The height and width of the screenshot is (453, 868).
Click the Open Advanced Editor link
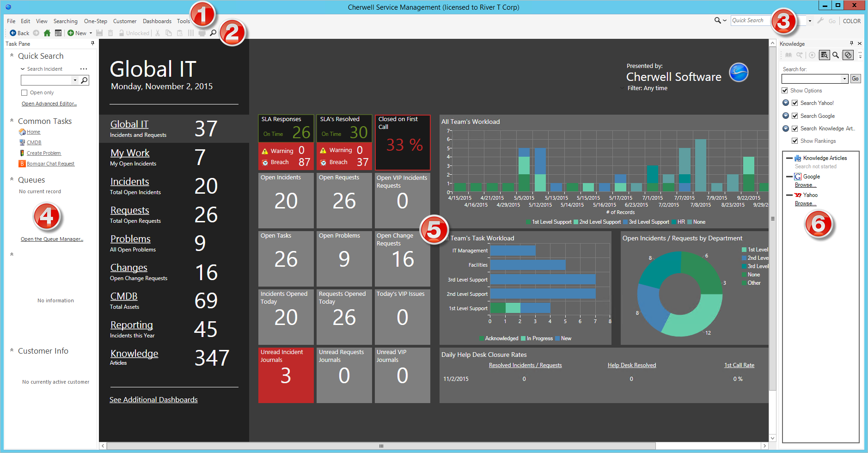49,104
